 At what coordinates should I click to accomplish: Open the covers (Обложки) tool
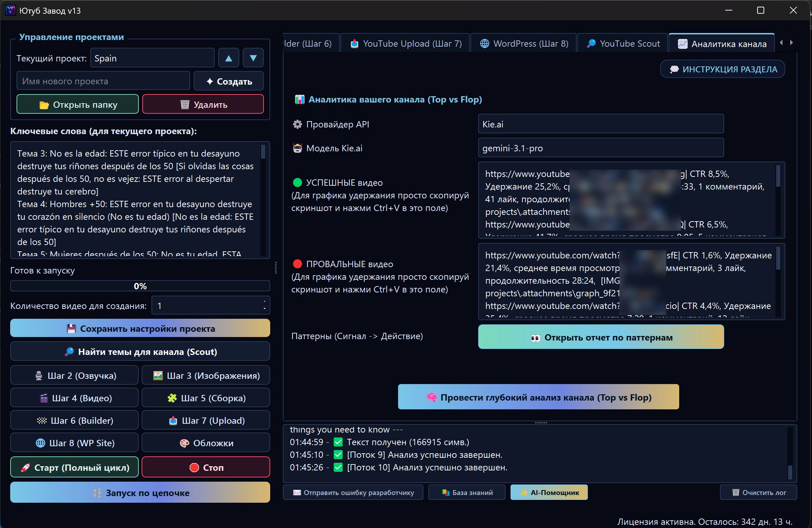[206, 443]
